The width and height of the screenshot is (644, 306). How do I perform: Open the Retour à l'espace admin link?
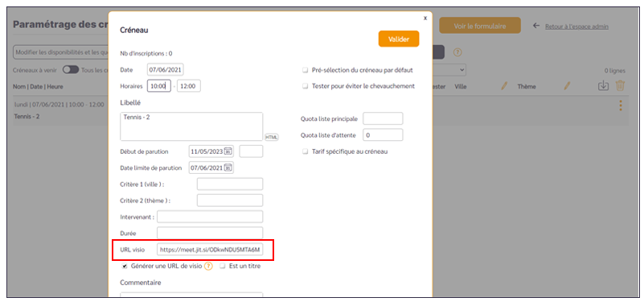576,27
